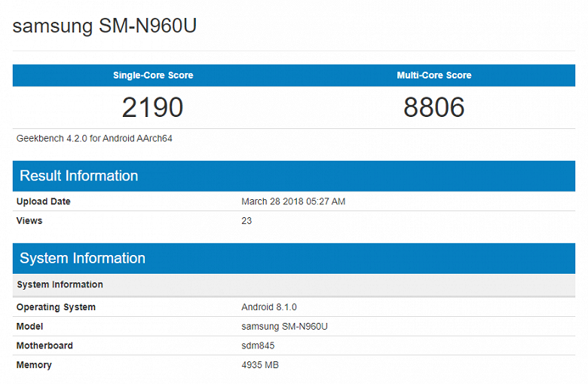Click the Single-Core Score header
The height and width of the screenshot is (384, 588).
click(x=153, y=75)
